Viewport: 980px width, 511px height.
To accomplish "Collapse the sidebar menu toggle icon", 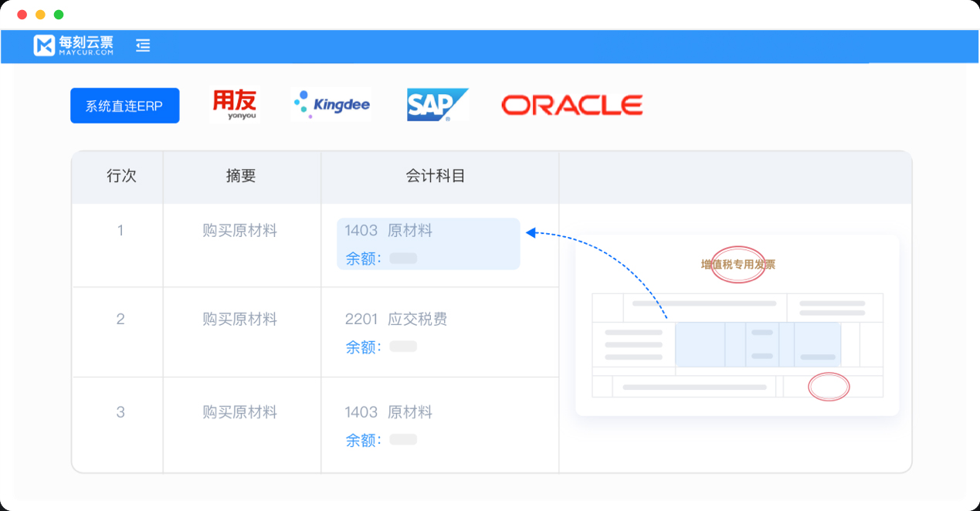I will tap(143, 46).
